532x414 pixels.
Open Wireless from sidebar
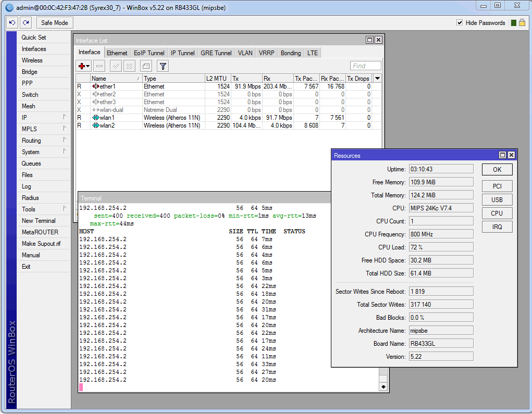click(43, 60)
